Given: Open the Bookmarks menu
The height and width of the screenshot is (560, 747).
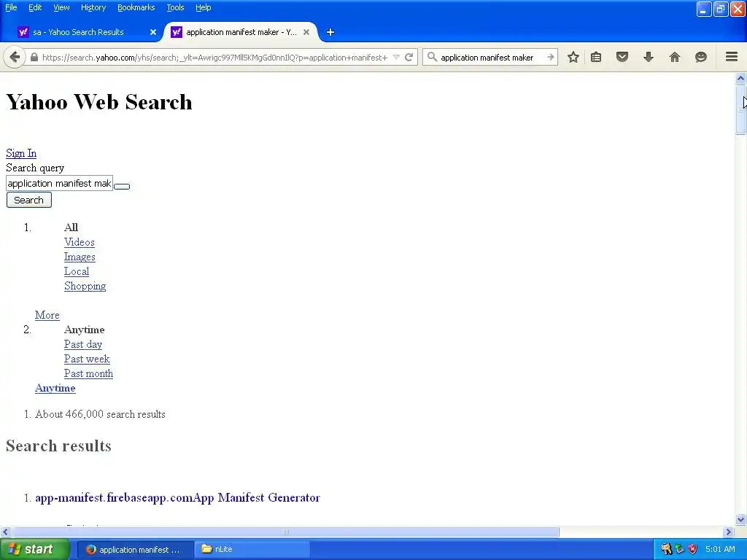Looking at the screenshot, I should 136,7.
